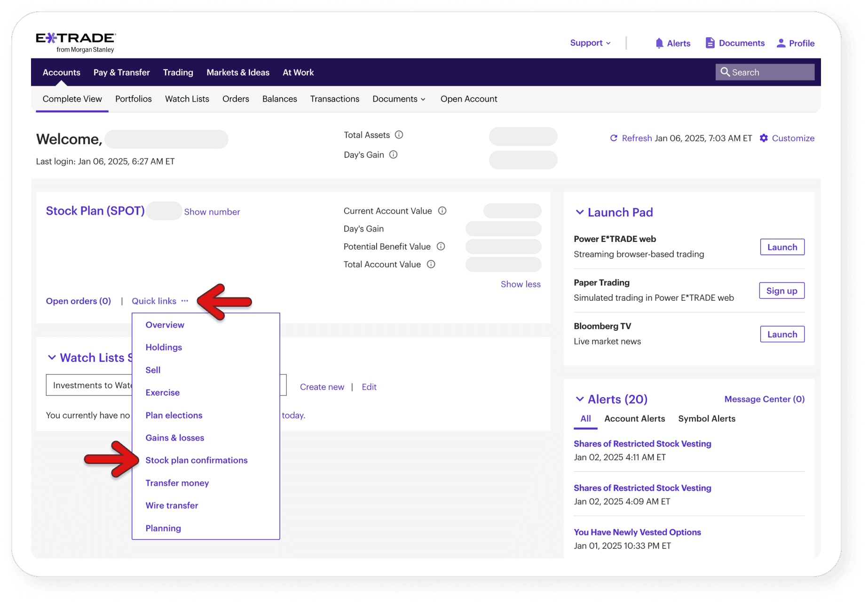The width and height of the screenshot is (868, 608).
Task: Switch to the Balances tab
Action: click(x=280, y=99)
